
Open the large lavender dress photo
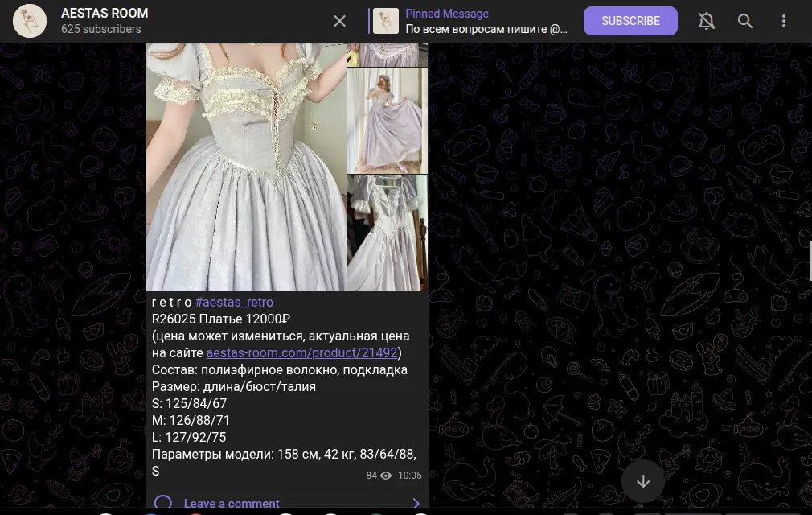coord(246,167)
